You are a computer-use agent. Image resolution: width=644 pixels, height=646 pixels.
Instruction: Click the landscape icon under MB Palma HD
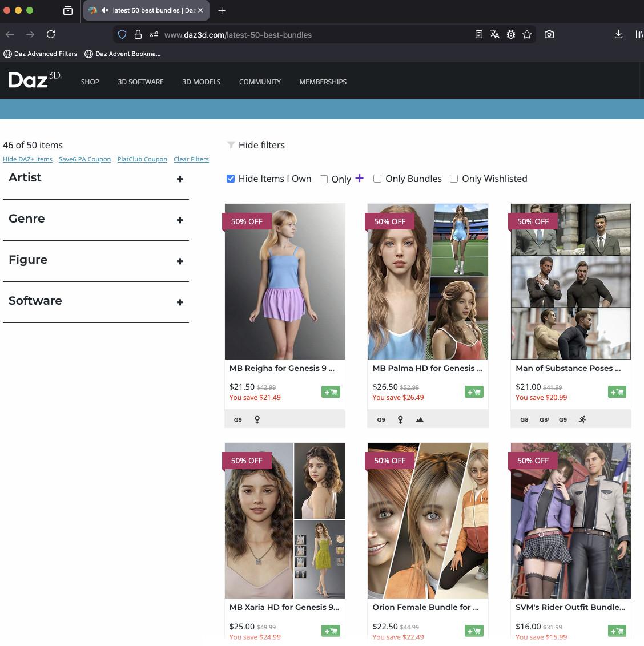[420, 420]
